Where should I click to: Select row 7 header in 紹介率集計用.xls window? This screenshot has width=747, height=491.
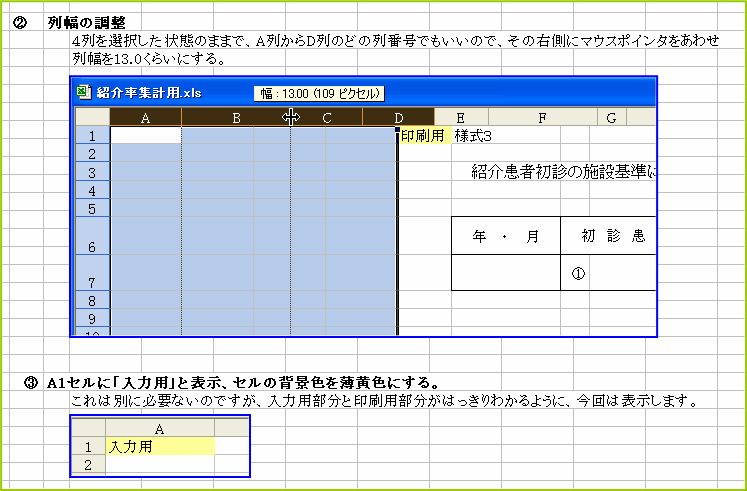(x=92, y=272)
